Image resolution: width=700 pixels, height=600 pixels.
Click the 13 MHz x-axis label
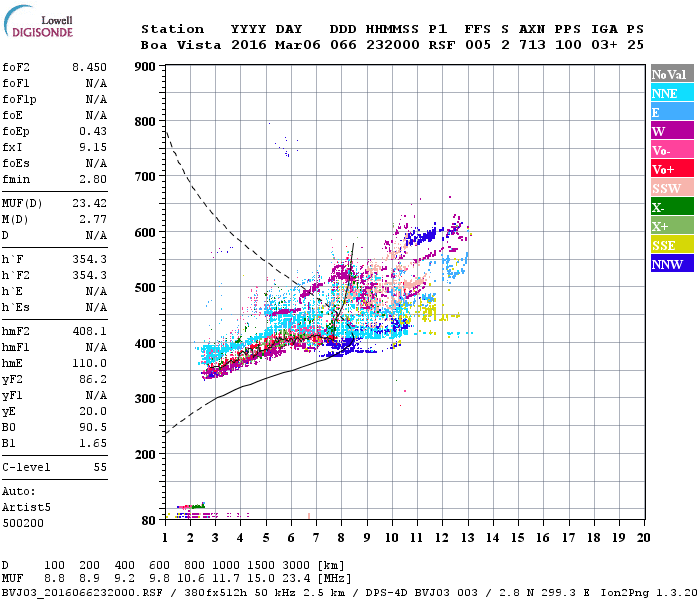point(468,538)
